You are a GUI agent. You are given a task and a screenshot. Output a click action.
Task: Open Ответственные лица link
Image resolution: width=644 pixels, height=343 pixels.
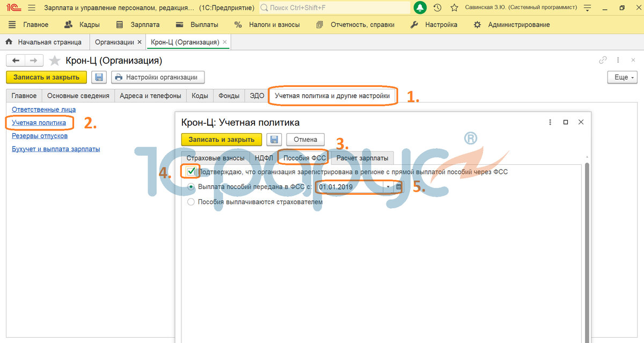point(43,110)
